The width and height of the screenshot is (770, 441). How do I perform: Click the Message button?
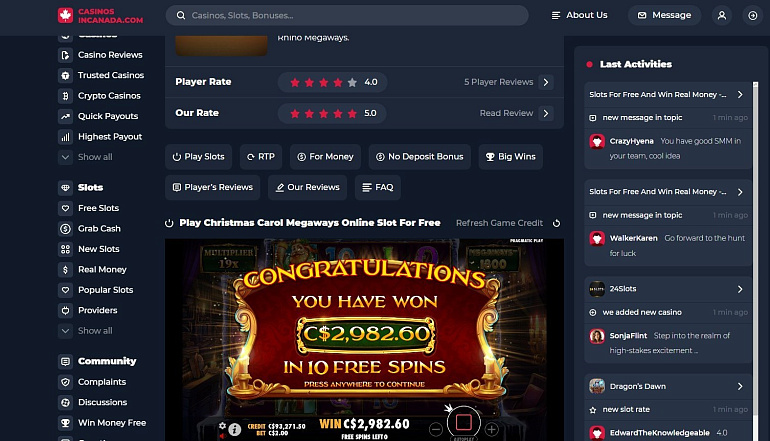coord(664,15)
